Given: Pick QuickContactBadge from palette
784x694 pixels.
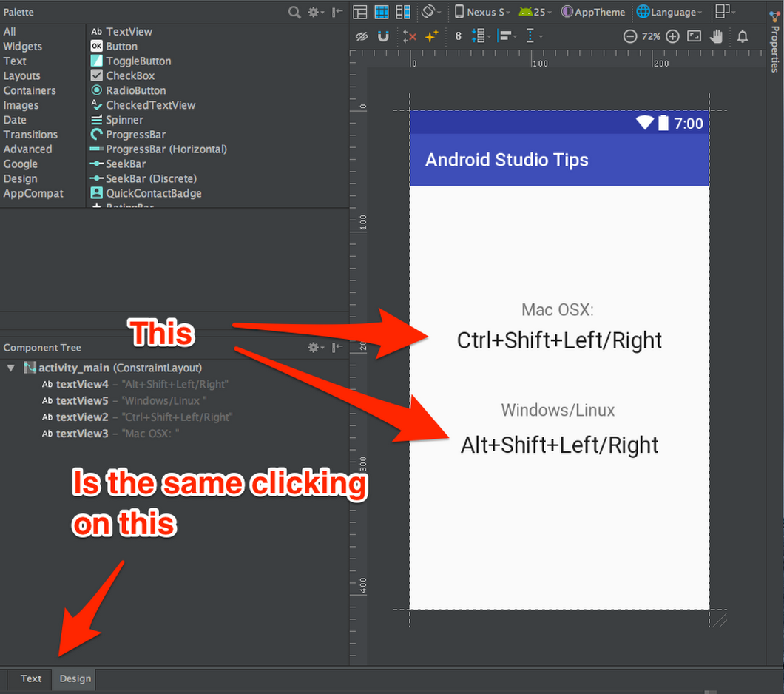Looking at the screenshot, I should pyautogui.click(x=146, y=193).
